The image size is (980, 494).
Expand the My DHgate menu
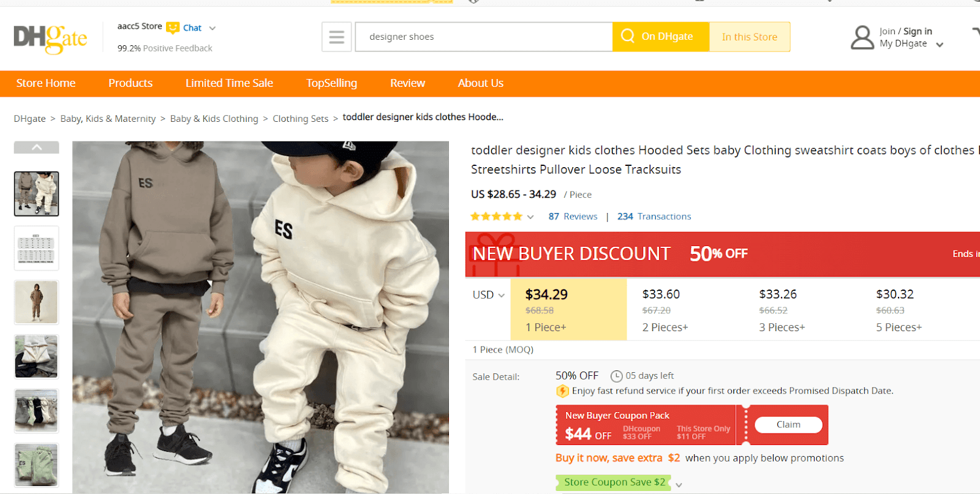coord(939,44)
